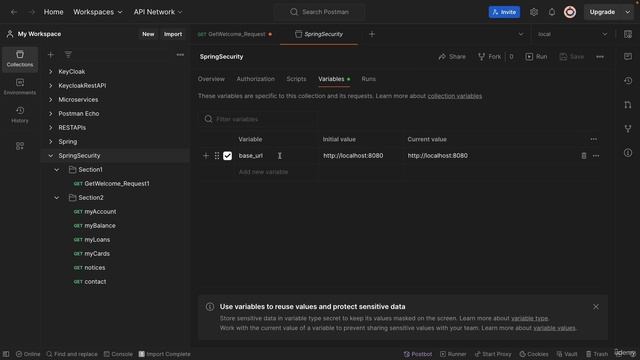The height and width of the screenshot is (360, 640).
Task: Click the drag handle on the base_url row
Action: (217, 156)
